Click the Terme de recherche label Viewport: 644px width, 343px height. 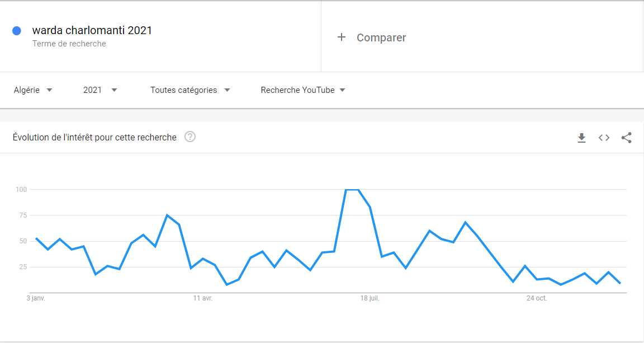point(69,44)
